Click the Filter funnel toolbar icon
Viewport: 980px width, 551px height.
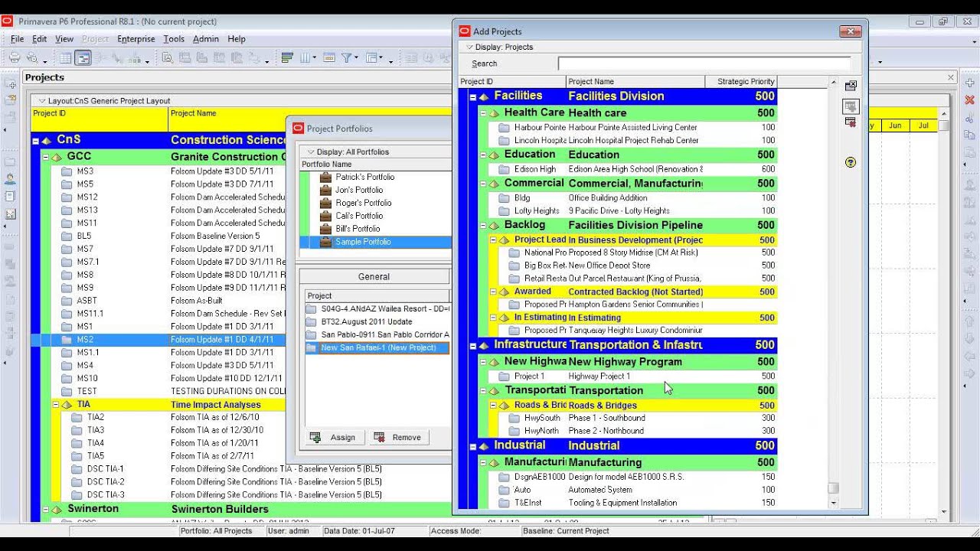[346, 57]
